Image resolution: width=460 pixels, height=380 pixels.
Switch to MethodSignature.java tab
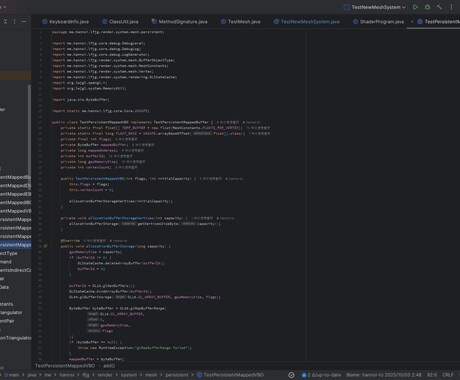[x=179, y=22]
